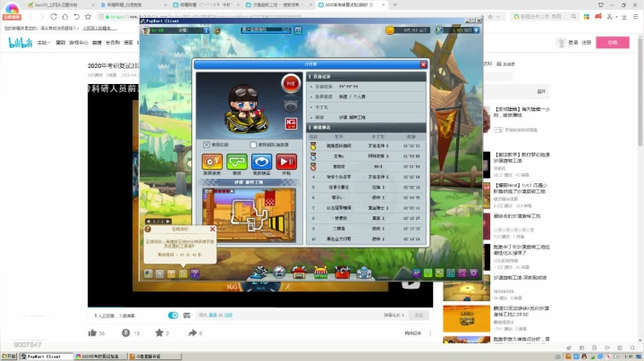Image resolution: width=644 pixels, height=361 pixels.
Task: Click the green exclamation icon at game bottom-right
Action: coord(428,273)
